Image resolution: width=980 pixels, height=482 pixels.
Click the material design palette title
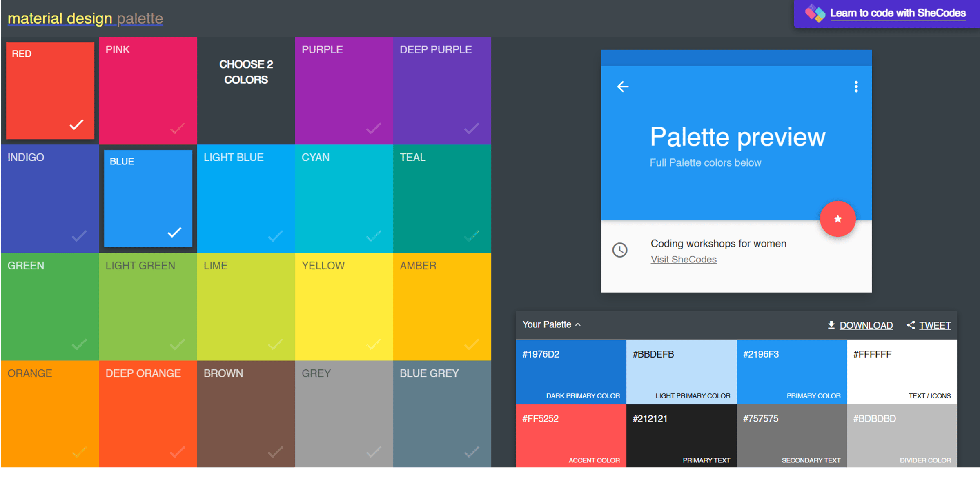85,18
